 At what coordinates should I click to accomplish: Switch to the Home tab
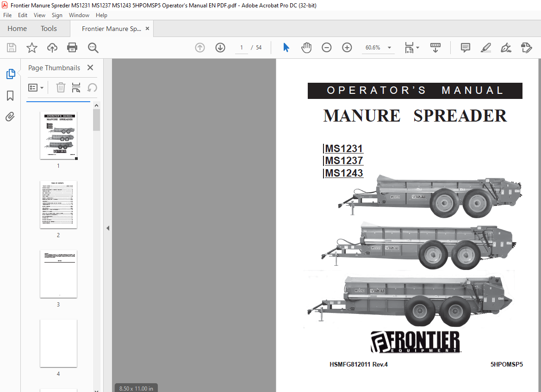click(x=17, y=29)
